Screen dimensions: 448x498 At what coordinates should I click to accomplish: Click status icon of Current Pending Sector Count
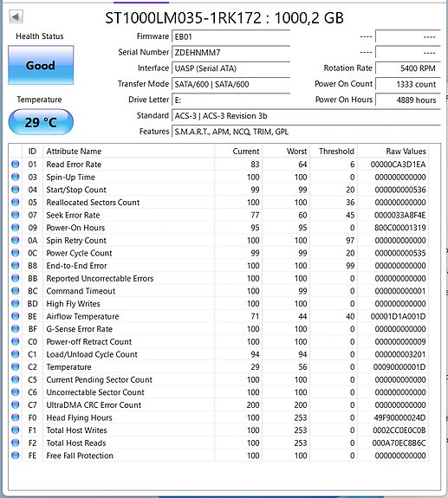[x=16, y=379]
